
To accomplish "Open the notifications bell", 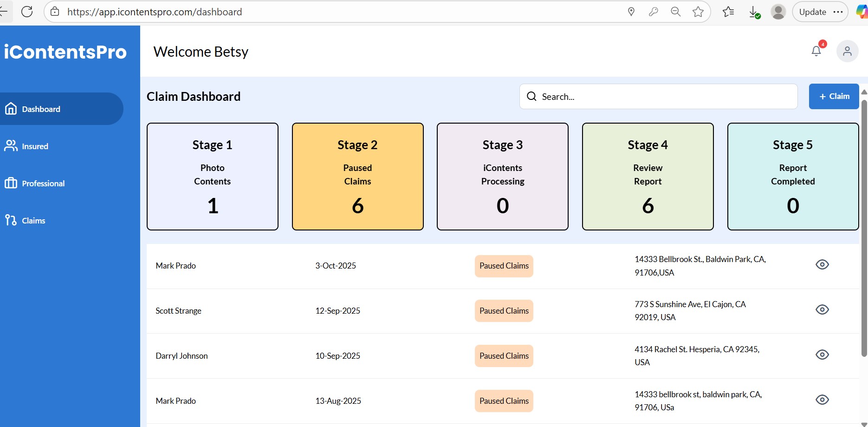I will coord(816,51).
